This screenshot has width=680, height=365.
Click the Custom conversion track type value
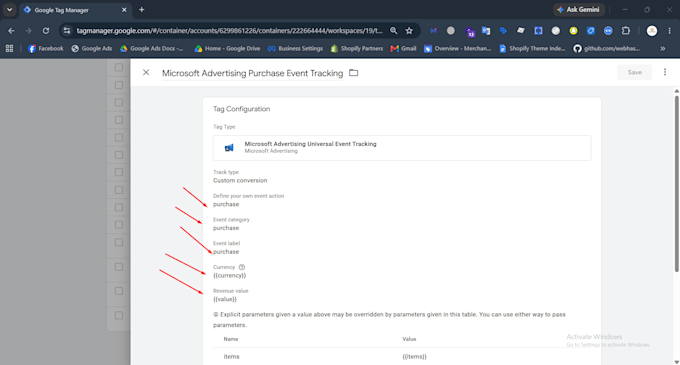[x=240, y=180]
